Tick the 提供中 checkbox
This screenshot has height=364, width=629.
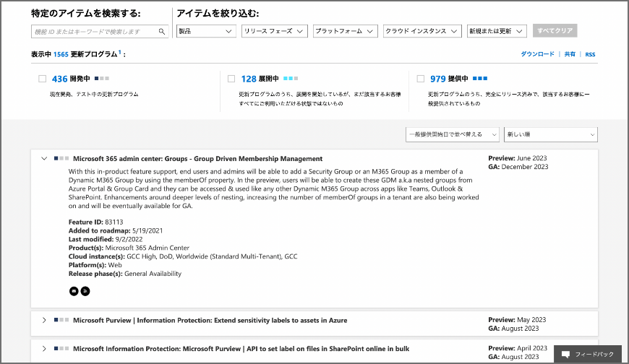point(420,79)
